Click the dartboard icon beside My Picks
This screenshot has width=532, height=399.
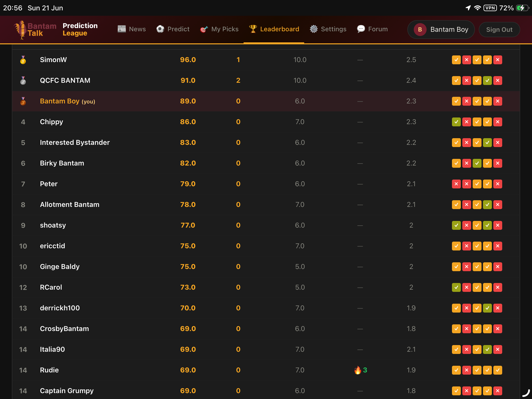pos(204,29)
